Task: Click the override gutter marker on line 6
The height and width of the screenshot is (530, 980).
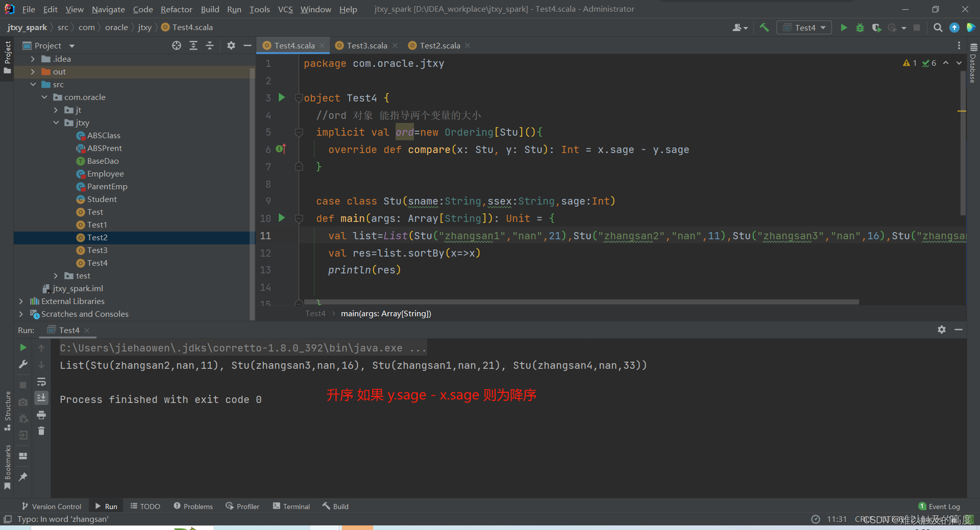Action: [x=281, y=149]
